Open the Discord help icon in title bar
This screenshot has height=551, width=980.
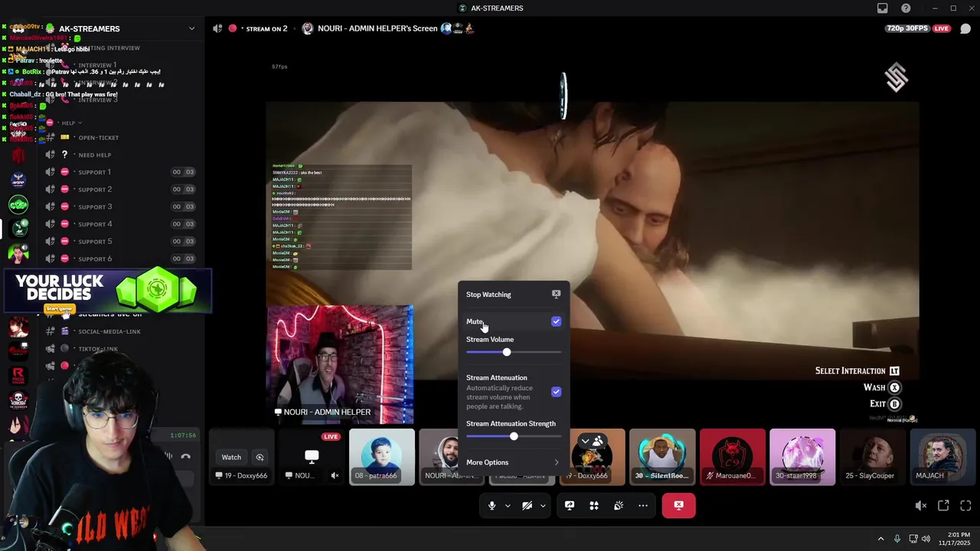point(906,8)
